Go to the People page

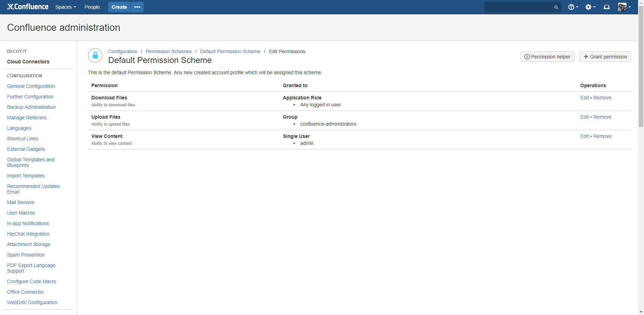(92, 7)
